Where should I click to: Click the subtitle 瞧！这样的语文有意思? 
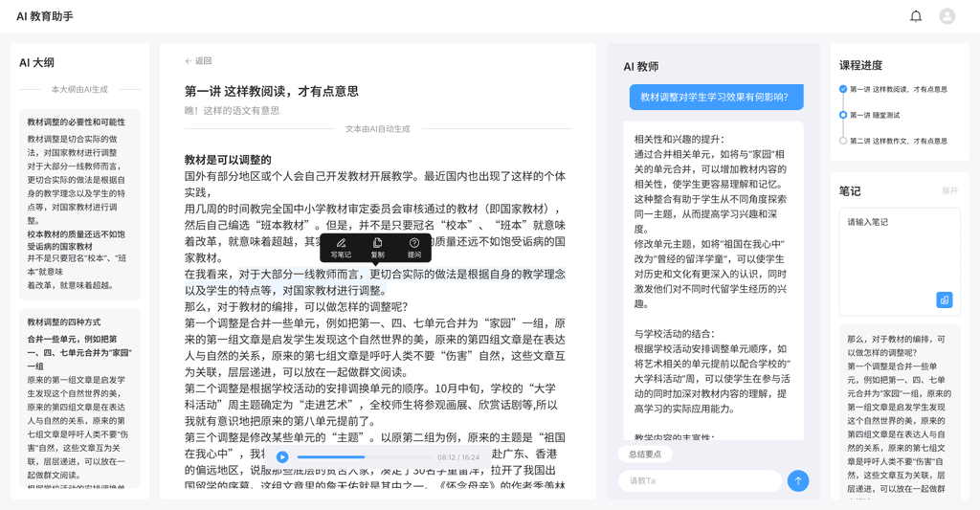pyautogui.click(x=232, y=111)
